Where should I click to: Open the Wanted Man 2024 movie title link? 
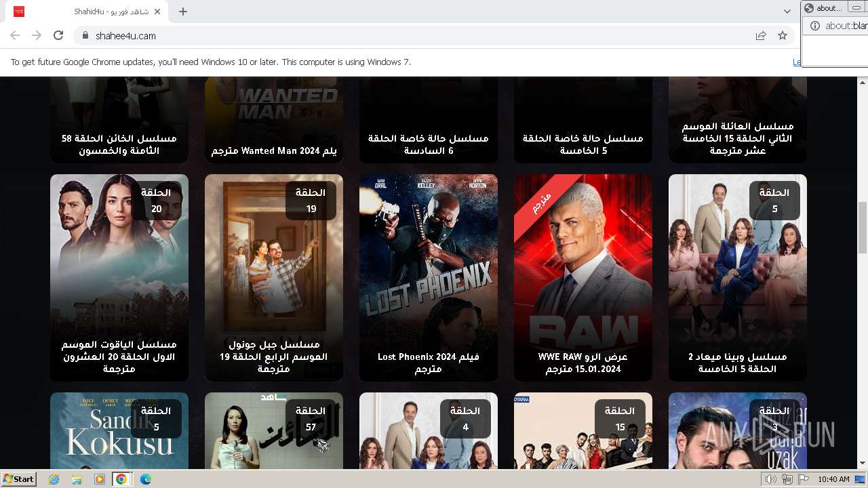click(x=274, y=150)
